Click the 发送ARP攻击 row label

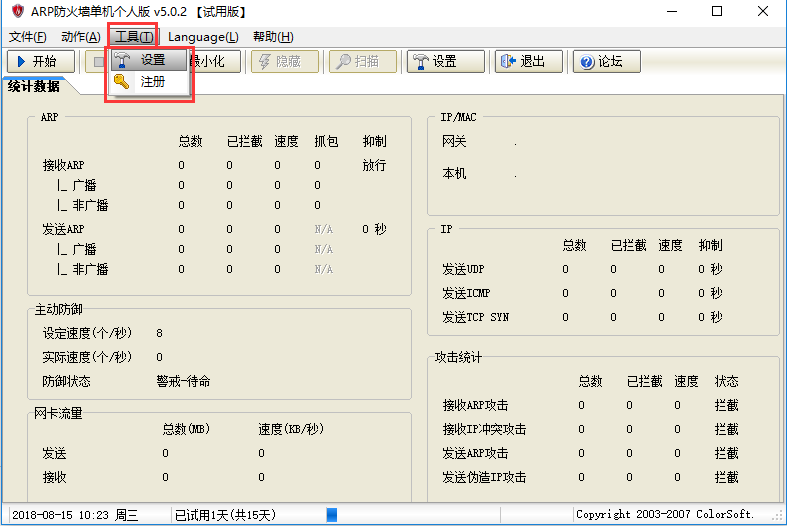click(x=475, y=453)
